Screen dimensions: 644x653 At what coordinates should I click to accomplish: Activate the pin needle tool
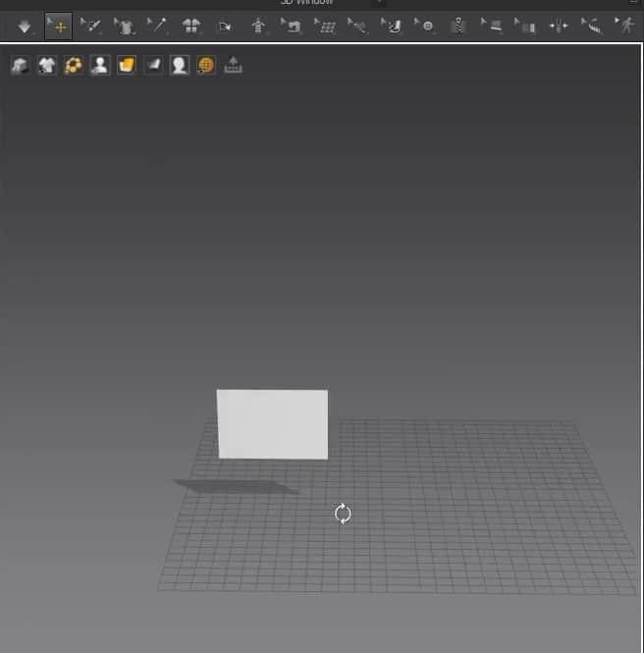click(158, 26)
